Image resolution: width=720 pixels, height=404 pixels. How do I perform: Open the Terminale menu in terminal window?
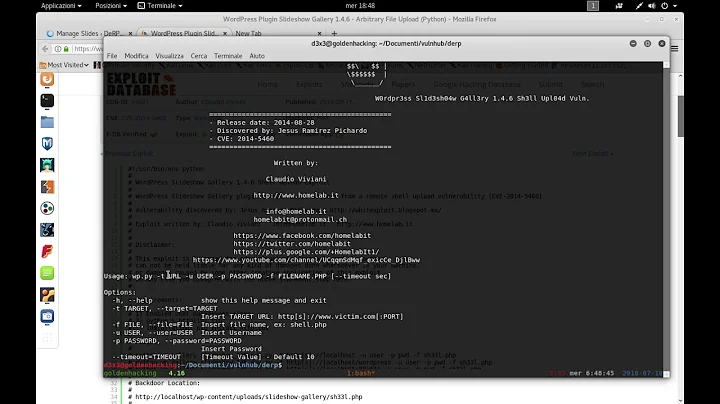click(228, 56)
